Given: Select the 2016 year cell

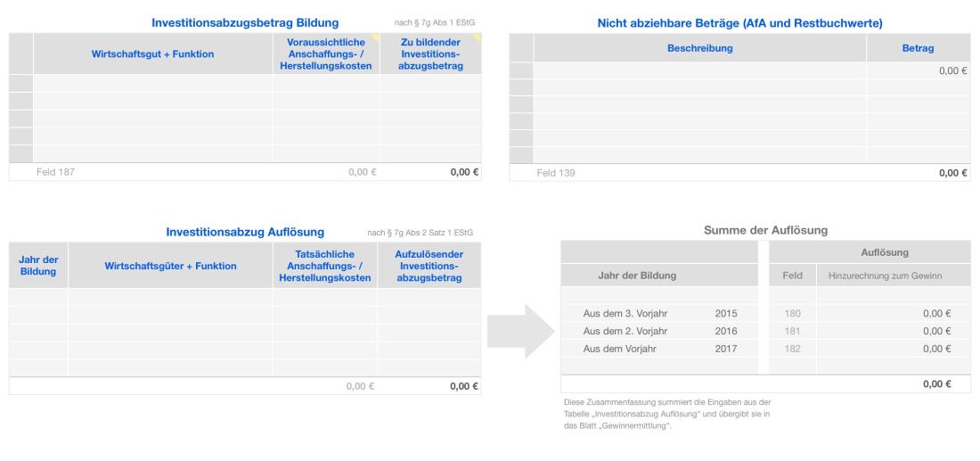Looking at the screenshot, I should click(726, 331).
